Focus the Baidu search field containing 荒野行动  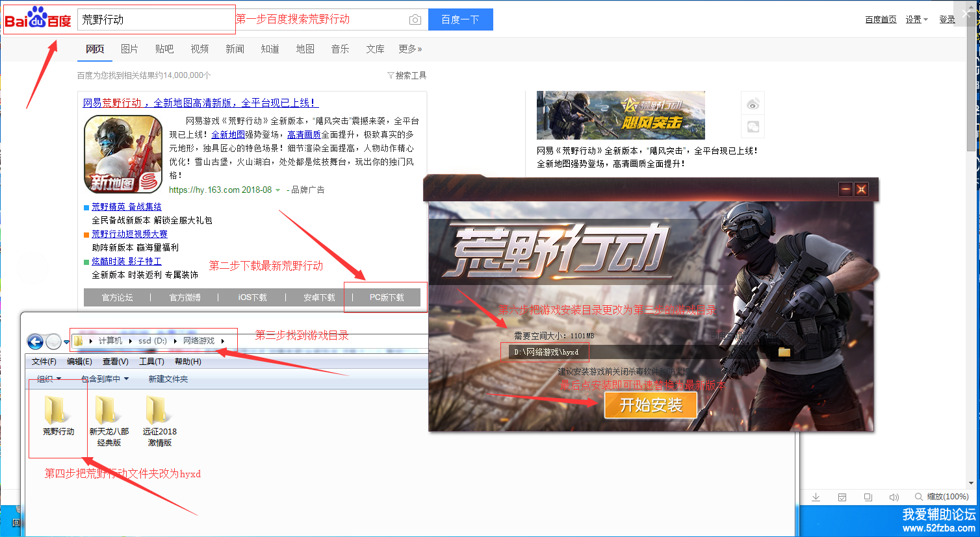(x=240, y=19)
